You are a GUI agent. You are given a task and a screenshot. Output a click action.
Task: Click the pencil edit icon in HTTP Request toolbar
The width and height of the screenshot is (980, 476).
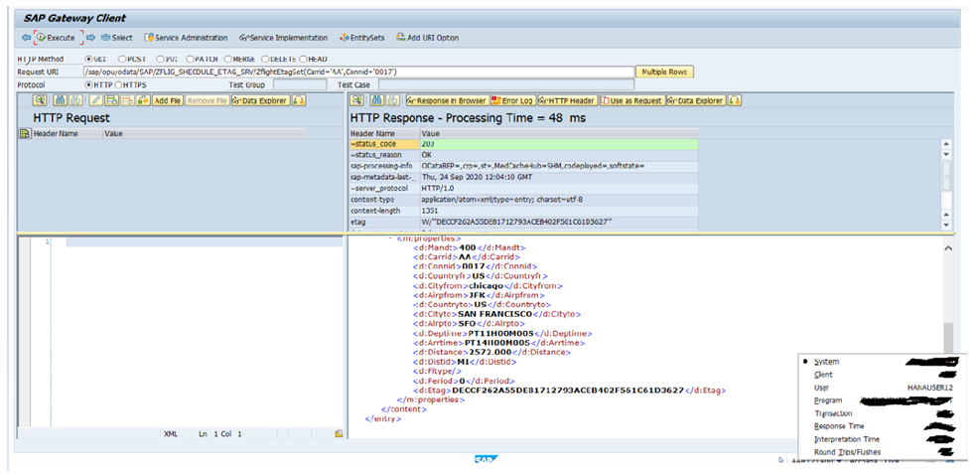point(95,100)
